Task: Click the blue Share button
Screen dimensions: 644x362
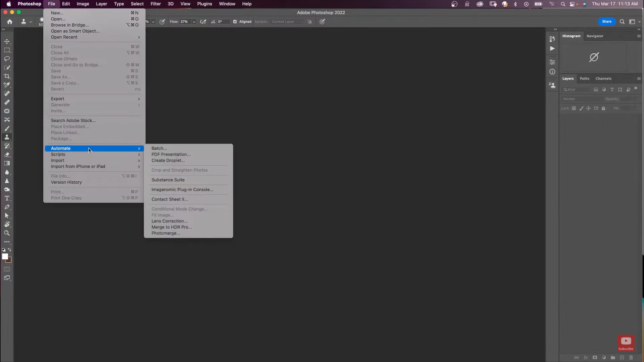Action: tap(607, 22)
